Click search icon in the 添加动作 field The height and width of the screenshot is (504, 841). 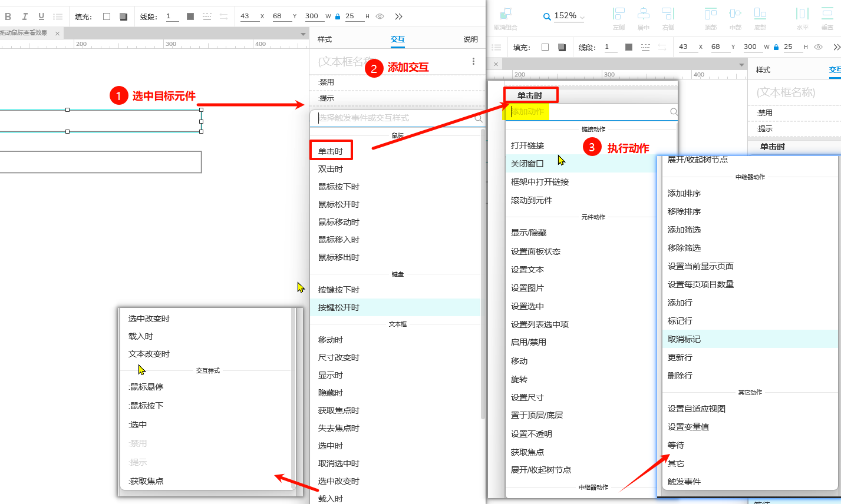[x=674, y=112]
